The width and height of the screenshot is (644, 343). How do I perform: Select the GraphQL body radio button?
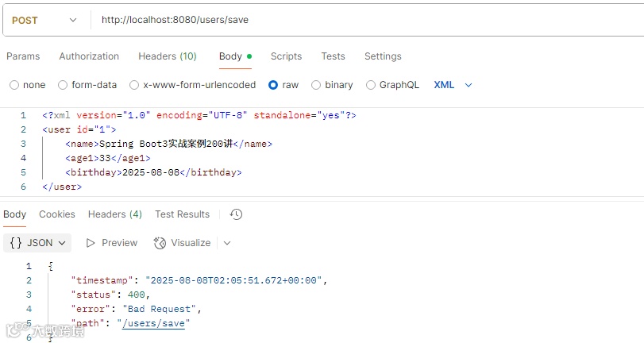coord(371,85)
